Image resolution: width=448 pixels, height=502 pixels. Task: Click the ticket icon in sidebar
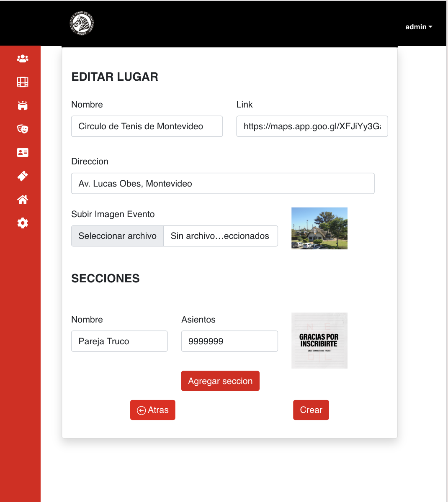[x=23, y=176]
